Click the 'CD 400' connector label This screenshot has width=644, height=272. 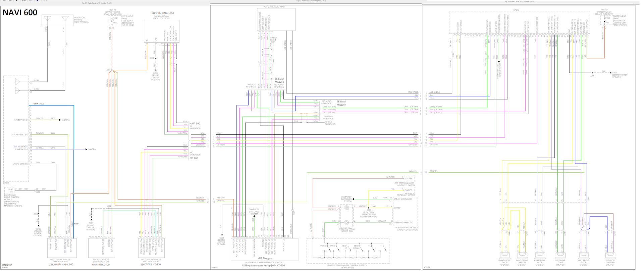point(194,158)
